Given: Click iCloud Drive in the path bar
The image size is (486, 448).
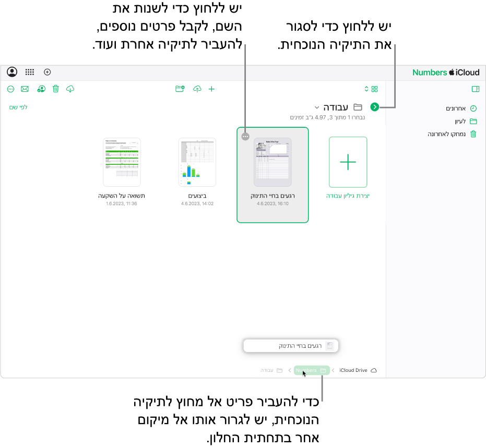Looking at the screenshot, I should [x=353, y=370].
